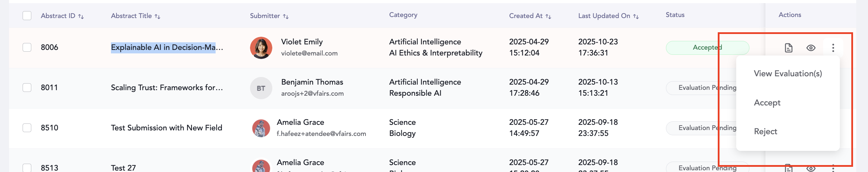Check the checkbox for abstract 8011
868x172 pixels.
click(x=27, y=87)
